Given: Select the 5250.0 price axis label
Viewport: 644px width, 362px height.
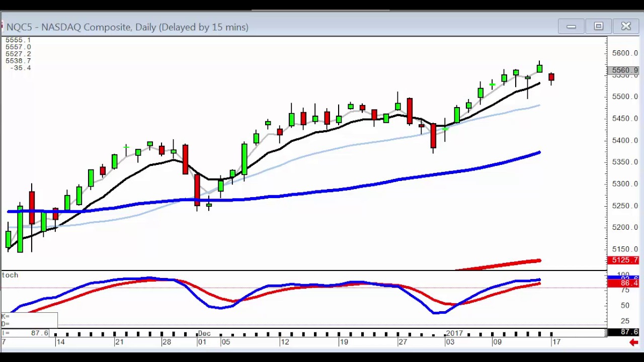Looking at the screenshot, I should pyautogui.click(x=625, y=206).
